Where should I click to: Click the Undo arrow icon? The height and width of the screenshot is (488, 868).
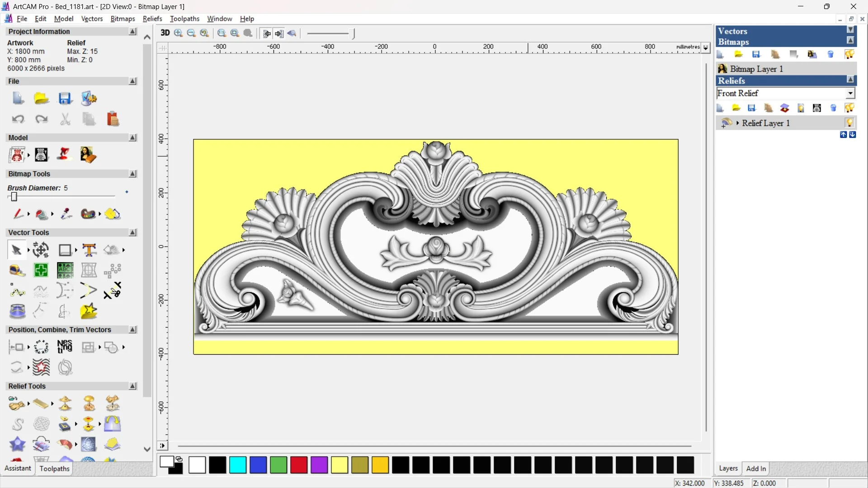coord(18,119)
